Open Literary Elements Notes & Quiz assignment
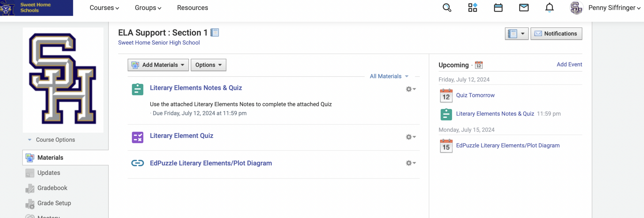 [196, 88]
